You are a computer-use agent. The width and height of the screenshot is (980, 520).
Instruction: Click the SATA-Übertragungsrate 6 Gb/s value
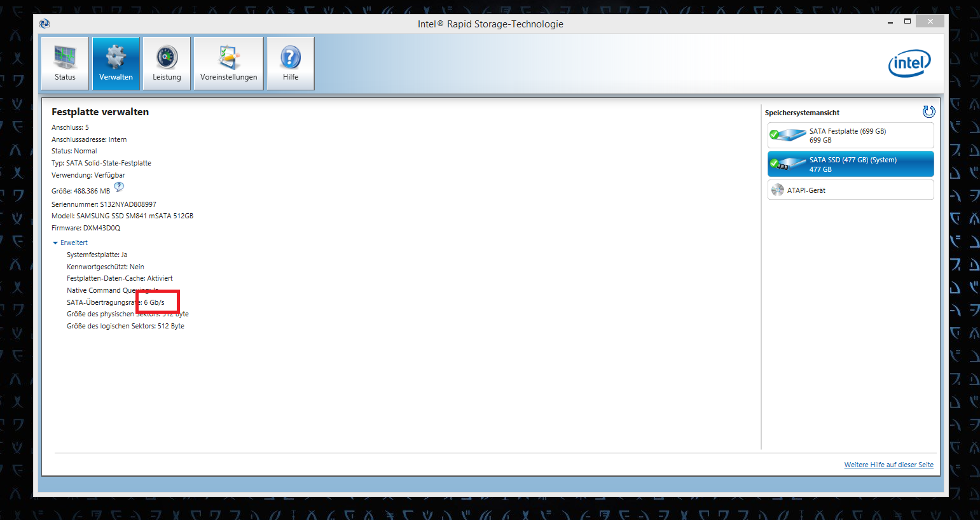pos(155,302)
